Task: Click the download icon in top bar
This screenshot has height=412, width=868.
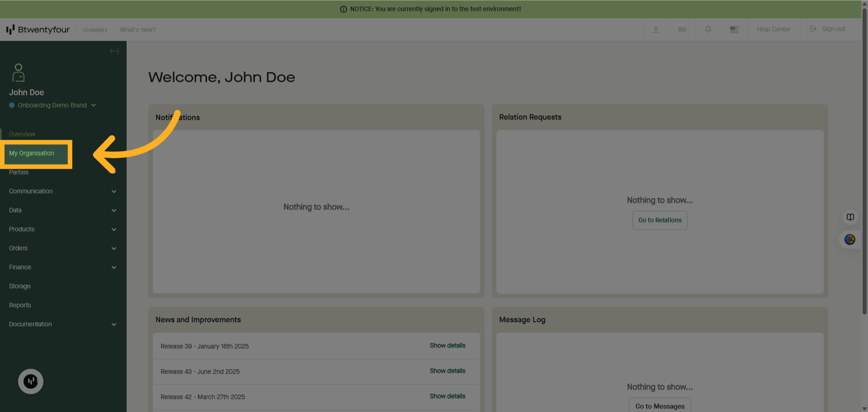Action: point(656,29)
